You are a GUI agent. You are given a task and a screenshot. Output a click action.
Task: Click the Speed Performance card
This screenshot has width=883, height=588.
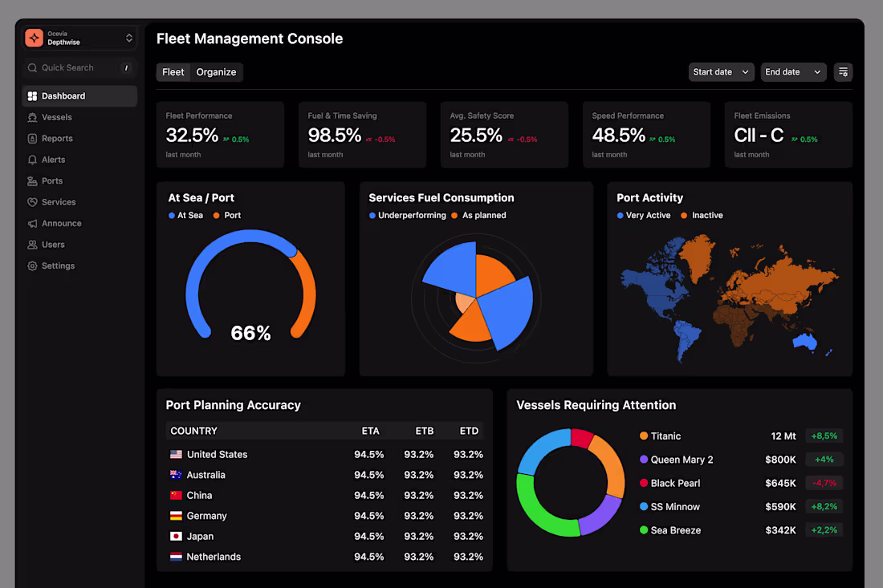tap(646, 135)
